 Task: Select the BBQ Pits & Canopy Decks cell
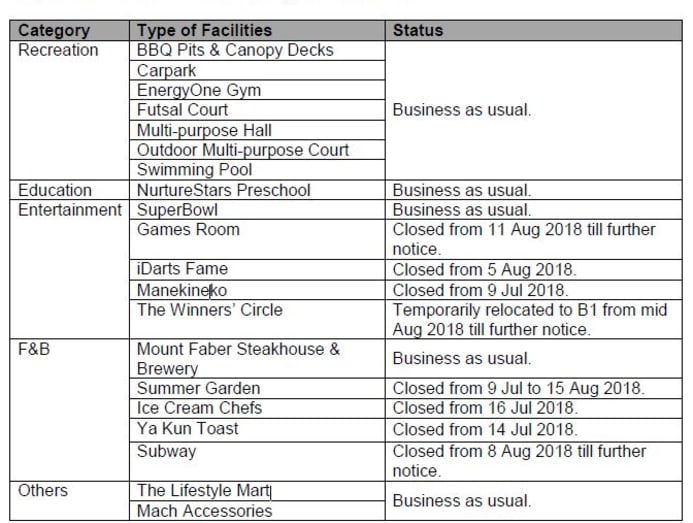235,50
